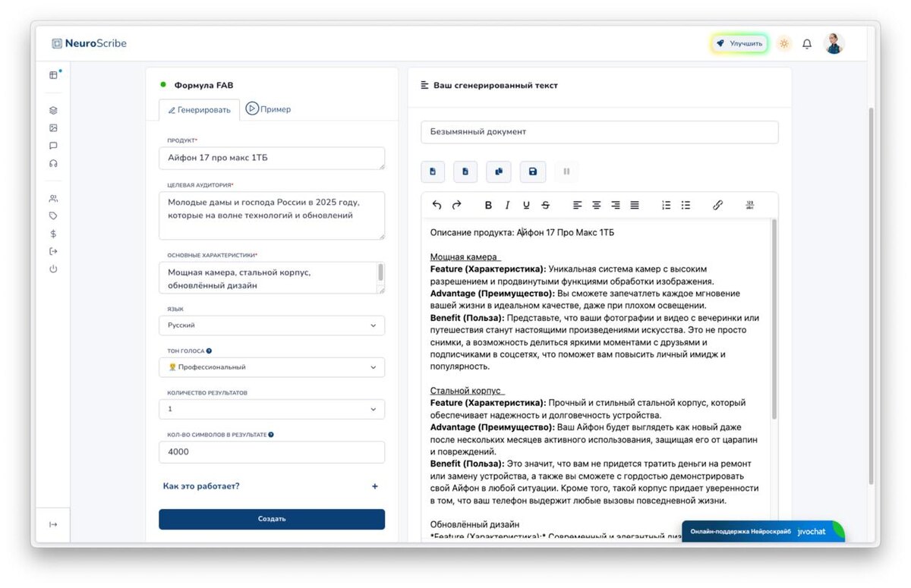Image resolution: width=911 pixels, height=588 pixels.
Task: Switch to the Генерировать tab
Action: tap(200, 109)
